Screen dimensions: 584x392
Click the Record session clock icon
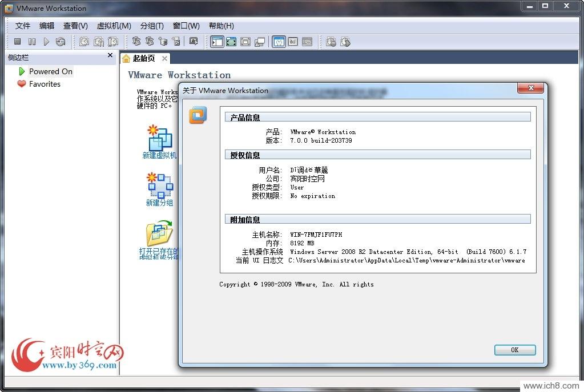point(331,42)
